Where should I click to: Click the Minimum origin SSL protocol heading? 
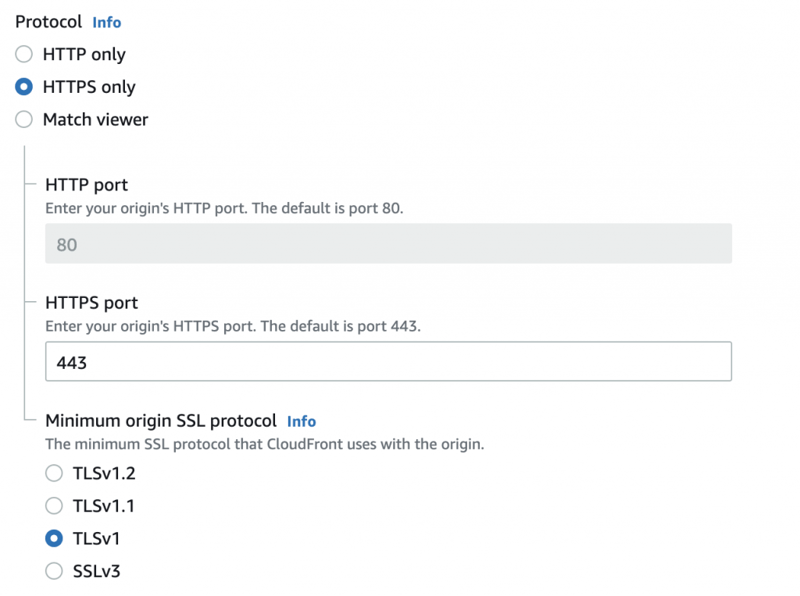[160, 421]
